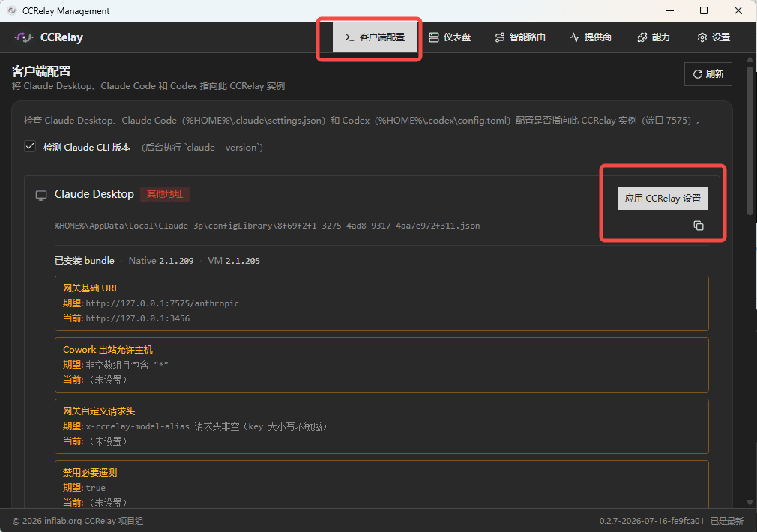
Task: Click the © 2026 inflab.org CCRelay footer
Action: [x=78, y=521]
